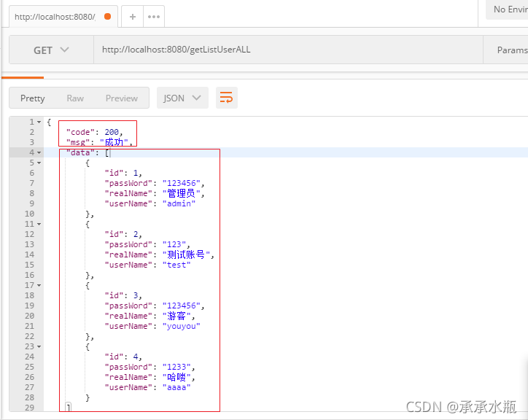Collapse second user object at line 11
Viewport: 528px width, 420px height.
point(39,224)
